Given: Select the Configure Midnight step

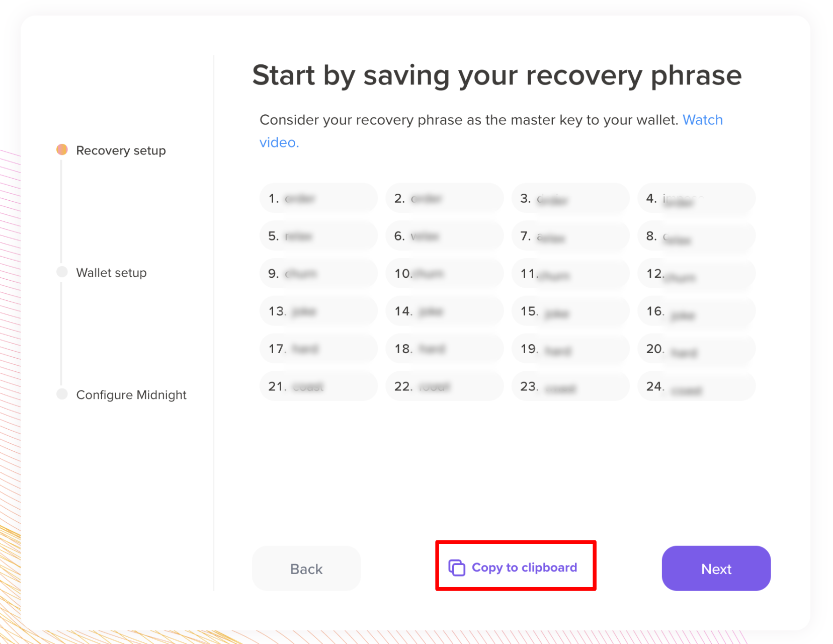Looking at the screenshot, I should pyautogui.click(x=131, y=395).
